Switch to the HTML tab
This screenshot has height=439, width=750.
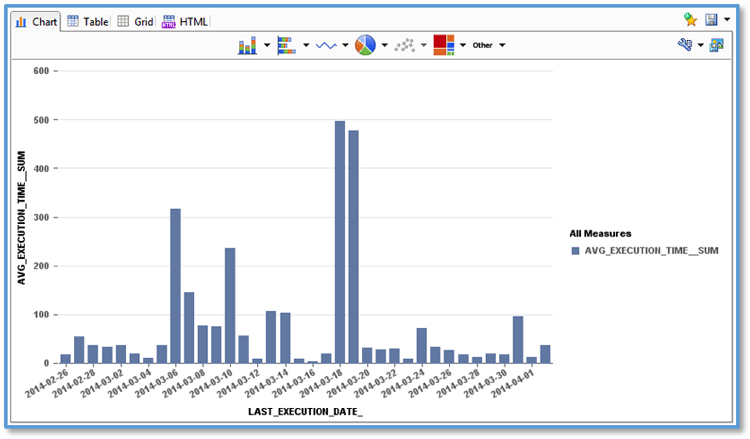[x=185, y=21]
